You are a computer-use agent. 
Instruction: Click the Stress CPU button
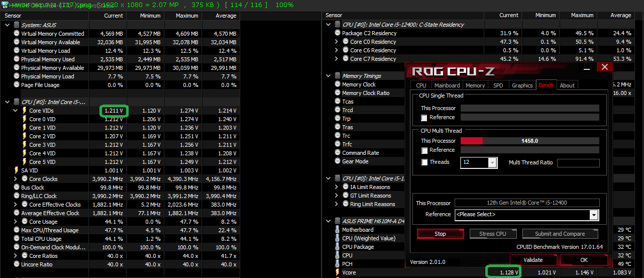pyautogui.click(x=493, y=234)
